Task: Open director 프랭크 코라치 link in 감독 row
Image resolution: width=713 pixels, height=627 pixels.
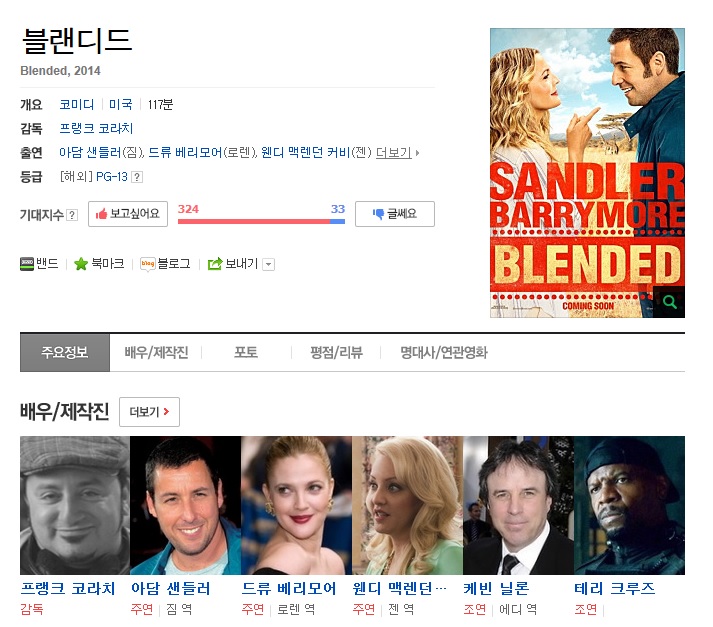Action: click(96, 129)
